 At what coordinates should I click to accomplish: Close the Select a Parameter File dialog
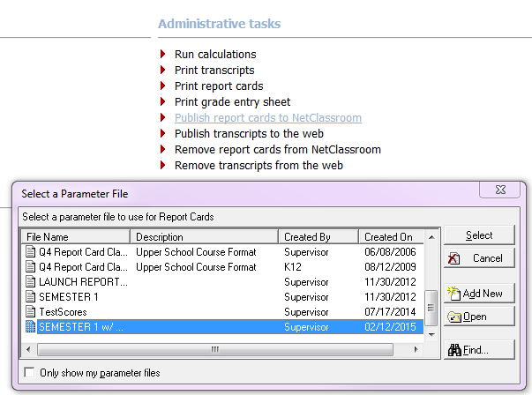(x=500, y=190)
